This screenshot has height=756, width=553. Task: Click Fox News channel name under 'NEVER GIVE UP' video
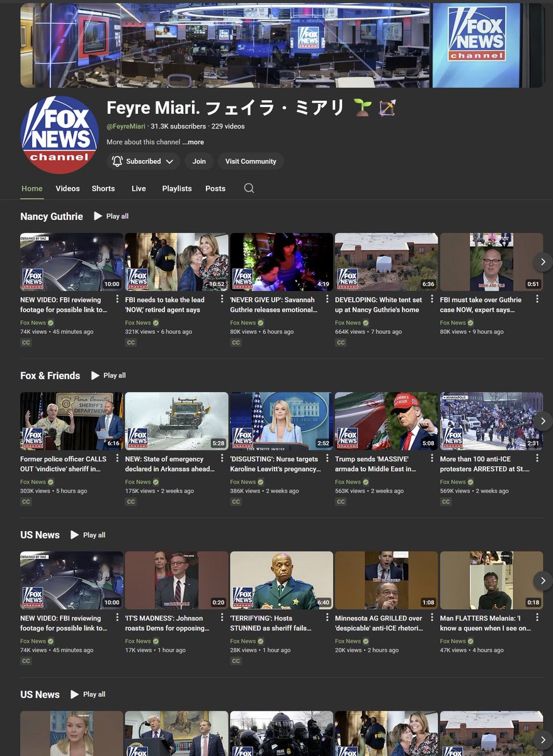(243, 323)
